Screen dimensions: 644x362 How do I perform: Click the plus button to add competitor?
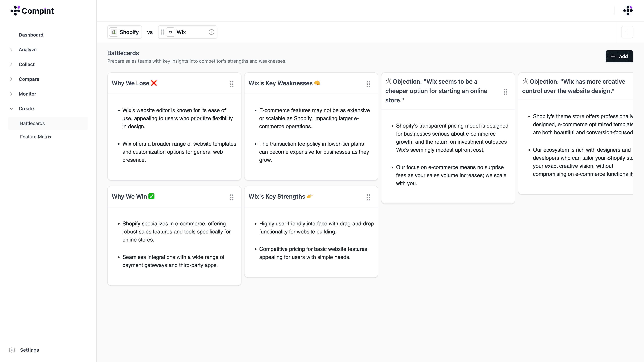(627, 32)
